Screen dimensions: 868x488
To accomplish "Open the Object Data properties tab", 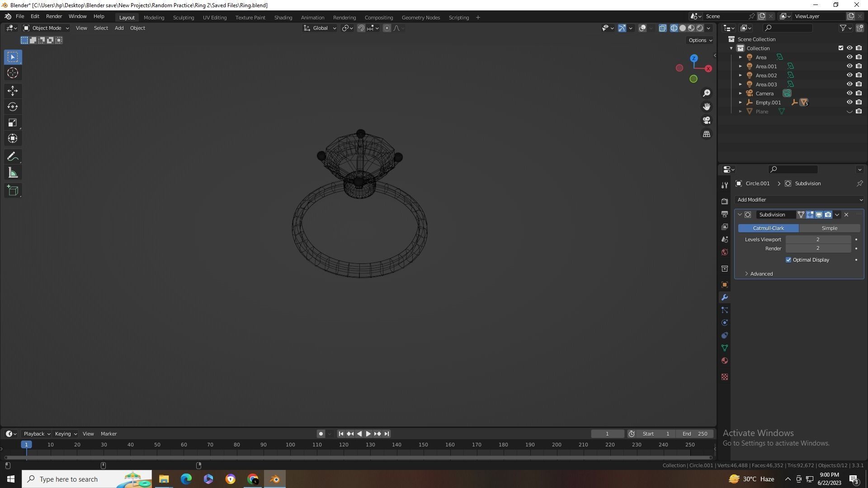I will [725, 348].
